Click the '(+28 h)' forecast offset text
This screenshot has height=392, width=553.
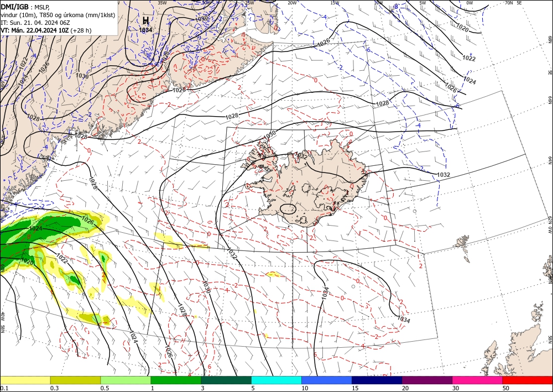click(x=81, y=30)
